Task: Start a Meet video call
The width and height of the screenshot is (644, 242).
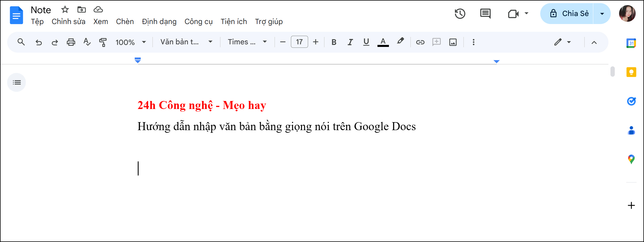Action: coord(513,14)
